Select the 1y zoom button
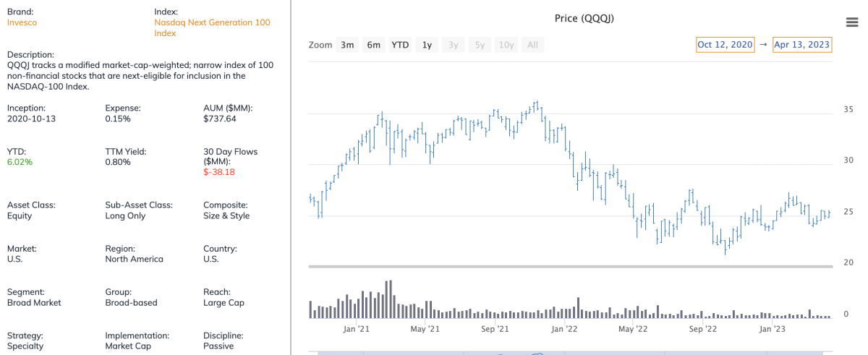This screenshot has height=355, width=868. pyautogui.click(x=427, y=45)
